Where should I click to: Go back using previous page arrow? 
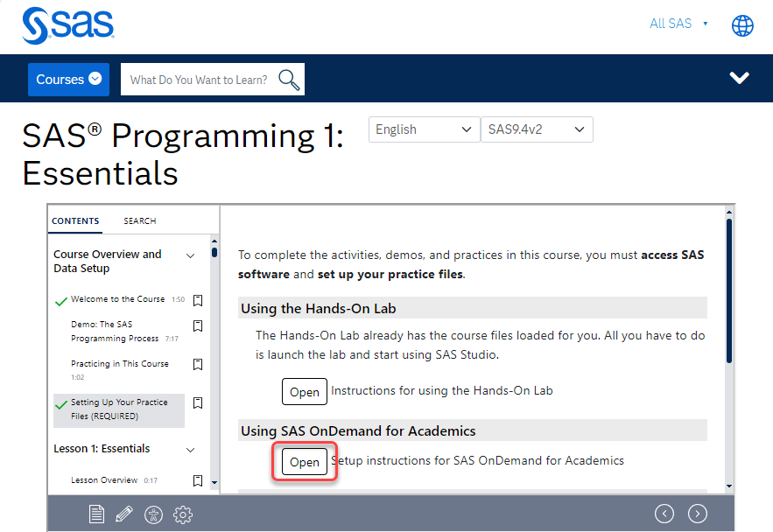(664, 514)
